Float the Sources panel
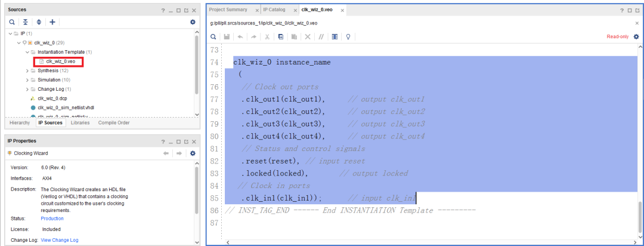644x246 pixels. (x=186, y=10)
